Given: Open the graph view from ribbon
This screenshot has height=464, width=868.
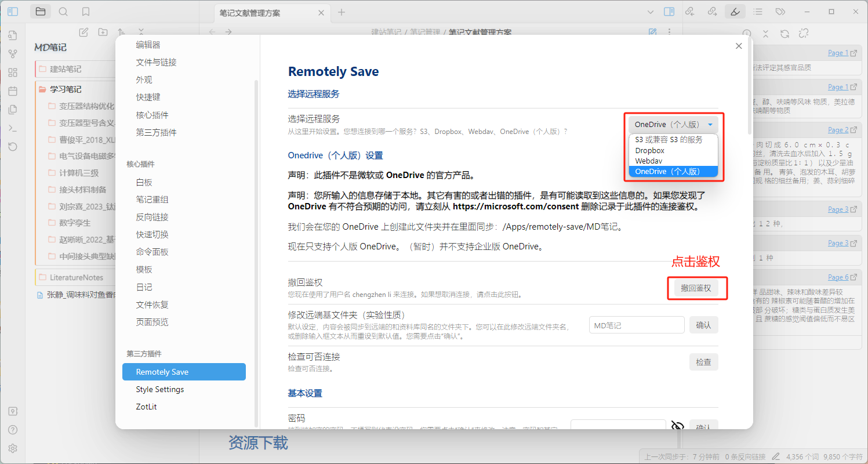Looking at the screenshot, I should pyautogui.click(x=13, y=54).
